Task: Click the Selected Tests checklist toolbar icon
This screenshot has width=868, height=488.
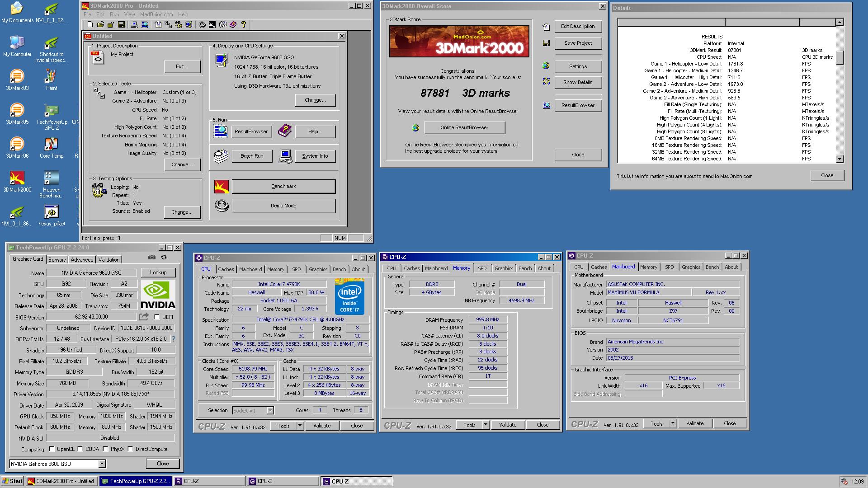Action: pyautogui.click(x=168, y=24)
